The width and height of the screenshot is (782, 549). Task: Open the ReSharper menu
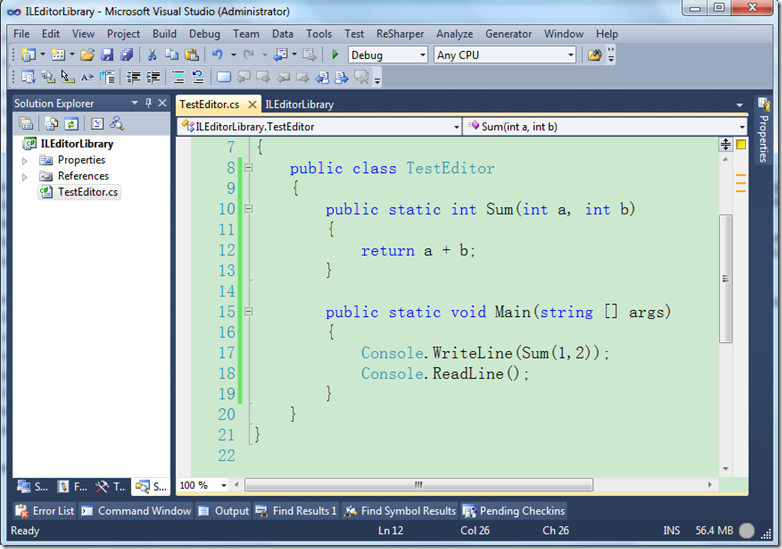400,34
